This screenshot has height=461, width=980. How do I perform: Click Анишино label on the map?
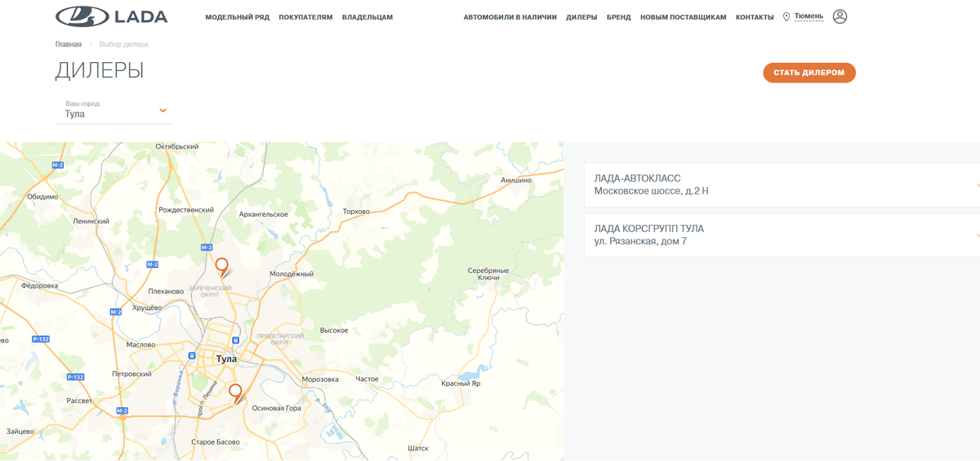coord(516,180)
